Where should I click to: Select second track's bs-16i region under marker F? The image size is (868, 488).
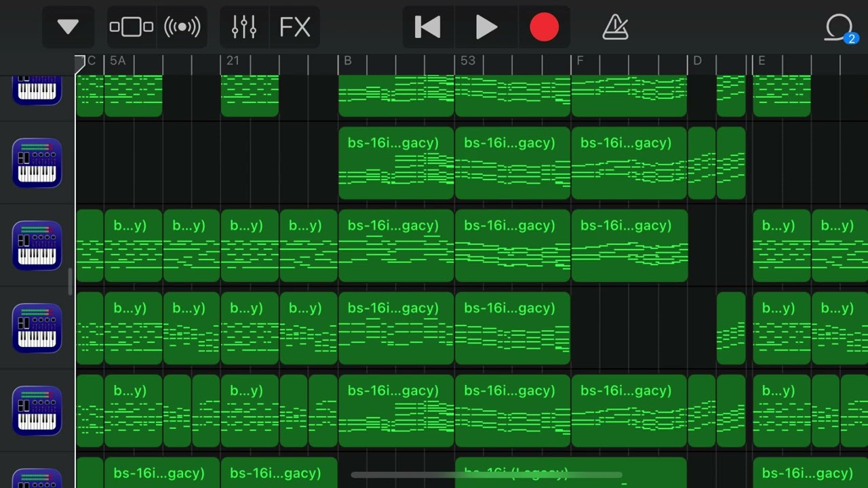[629, 163]
